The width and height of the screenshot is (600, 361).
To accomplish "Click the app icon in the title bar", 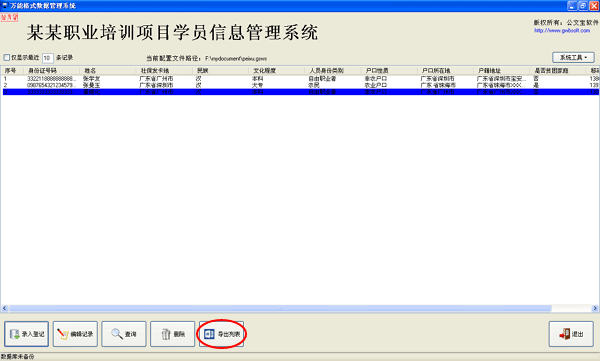I will pyautogui.click(x=5, y=5).
